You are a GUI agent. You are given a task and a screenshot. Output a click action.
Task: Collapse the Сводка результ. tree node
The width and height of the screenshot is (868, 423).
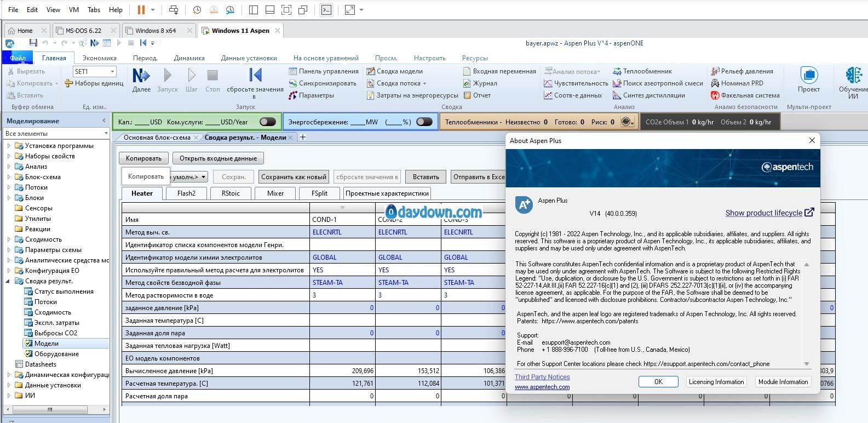[9, 281]
